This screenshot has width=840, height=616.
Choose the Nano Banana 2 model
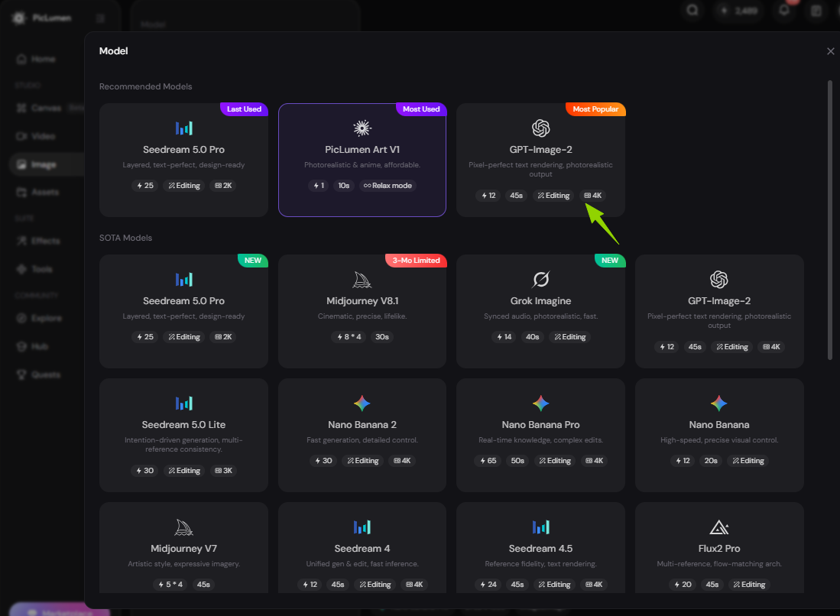[362, 435]
